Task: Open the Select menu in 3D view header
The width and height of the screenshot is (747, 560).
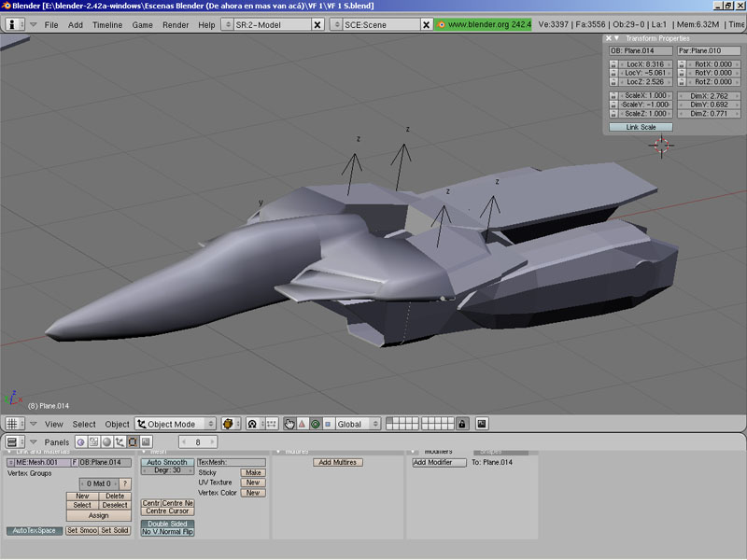Action: tap(84, 424)
